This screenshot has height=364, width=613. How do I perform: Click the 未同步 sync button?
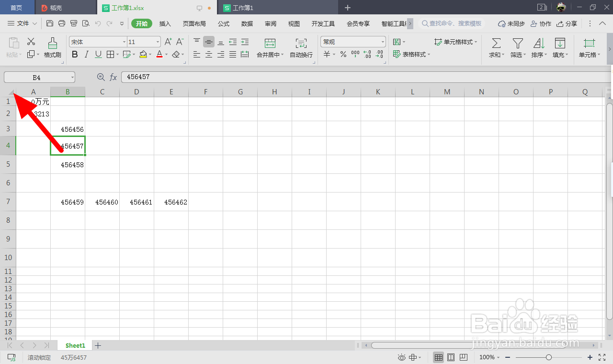[511, 23]
